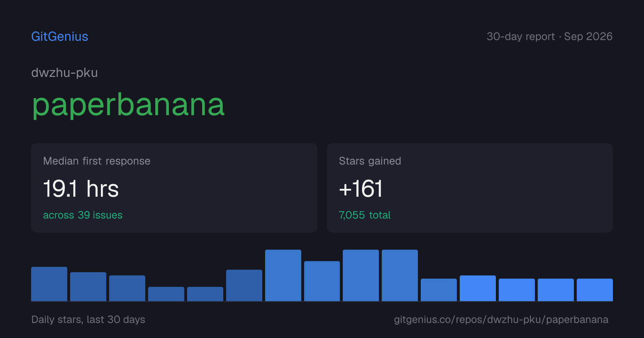Image resolution: width=644 pixels, height=338 pixels.
Task: Click the fourth short bar in chart
Action: click(166, 294)
